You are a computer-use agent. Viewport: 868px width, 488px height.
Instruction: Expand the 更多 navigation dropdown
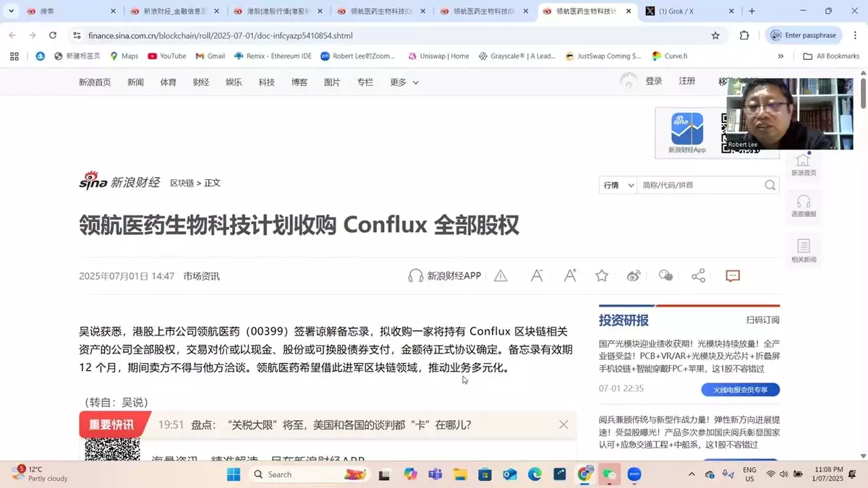point(404,82)
